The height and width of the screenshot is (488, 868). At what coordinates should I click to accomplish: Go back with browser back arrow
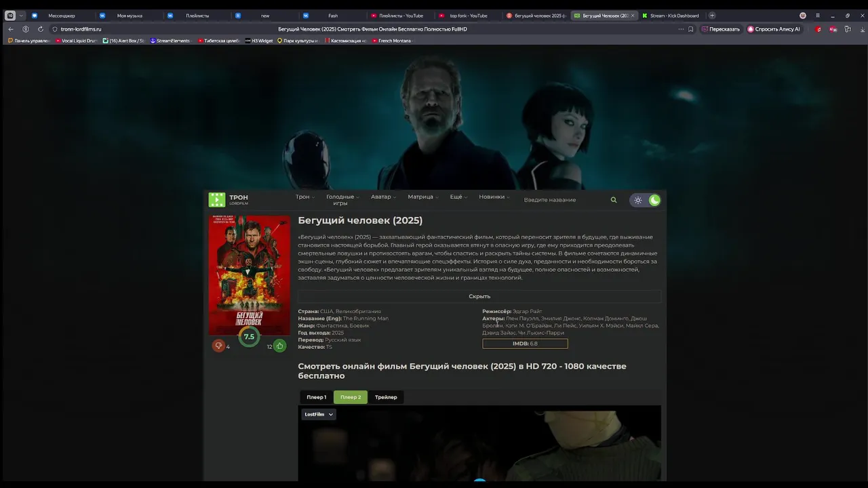[10, 29]
